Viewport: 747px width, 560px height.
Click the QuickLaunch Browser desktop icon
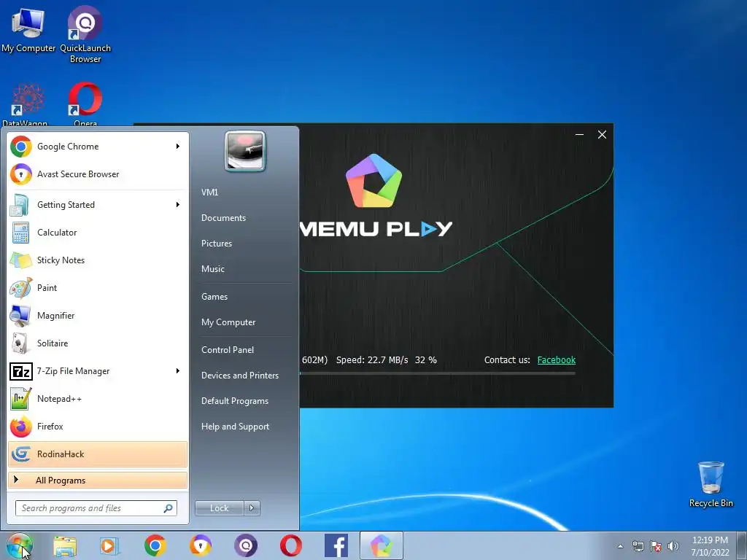[85, 35]
